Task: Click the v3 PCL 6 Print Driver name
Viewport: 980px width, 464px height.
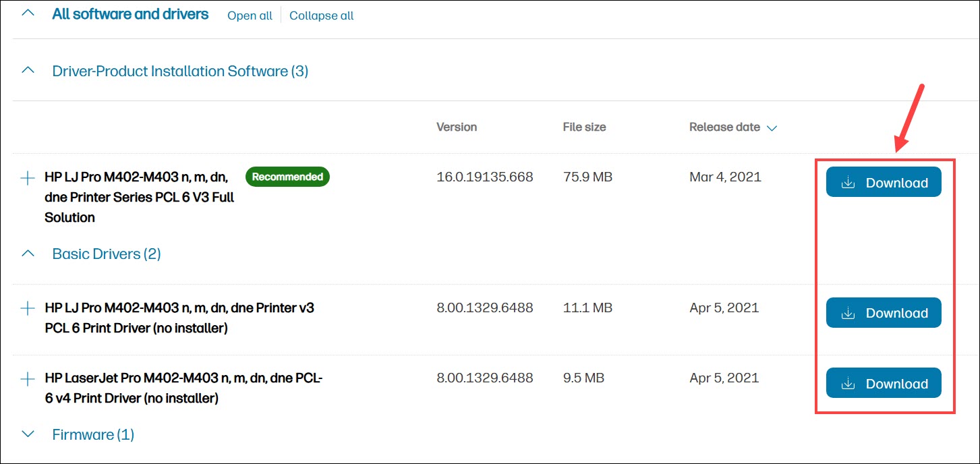Action: (x=179, y=318)
